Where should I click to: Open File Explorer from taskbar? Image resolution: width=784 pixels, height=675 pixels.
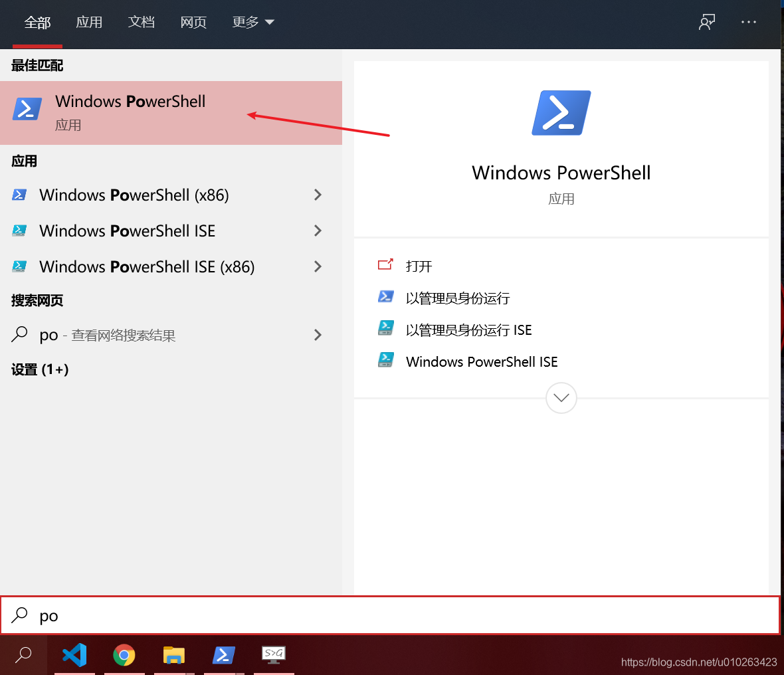[x=174, y=654]
